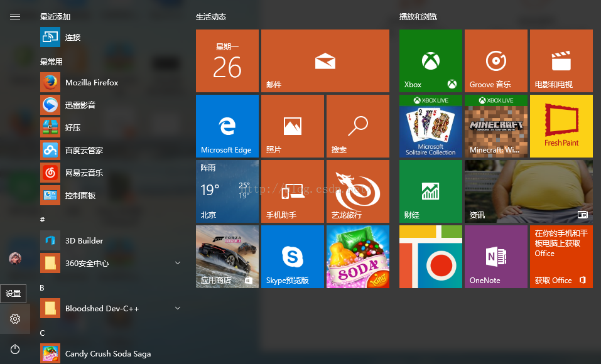Open 财经 finance tile
The image size is (601, 364).
coord(431,191)
